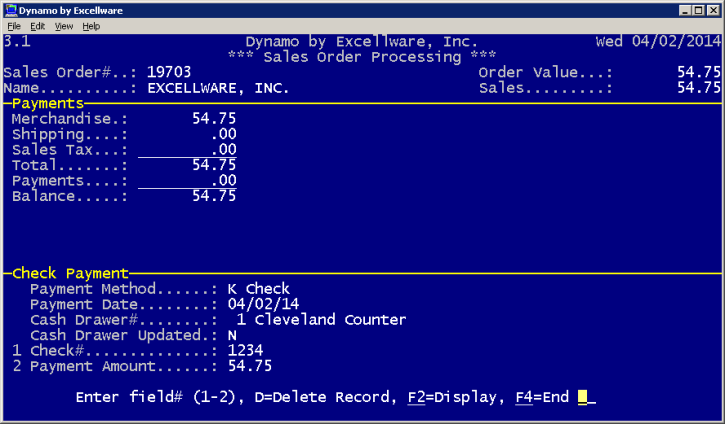Click the Cash Drawer Updated value N

pyautogui.click(x=232, y=335)
